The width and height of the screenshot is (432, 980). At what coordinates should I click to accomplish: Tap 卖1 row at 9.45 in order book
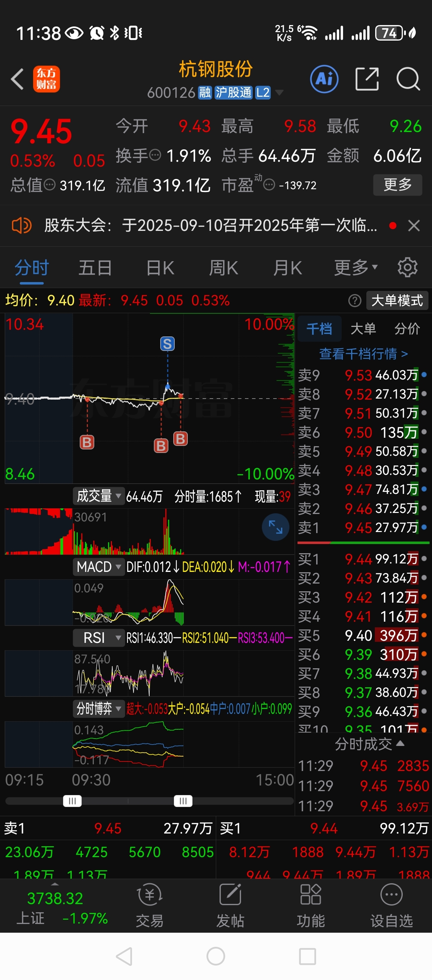point(363,527)
